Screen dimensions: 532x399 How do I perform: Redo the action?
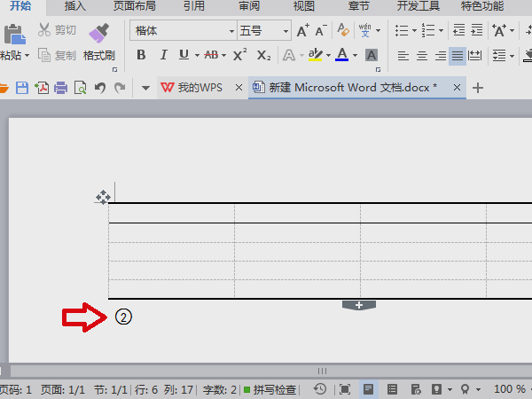point(120,88)
